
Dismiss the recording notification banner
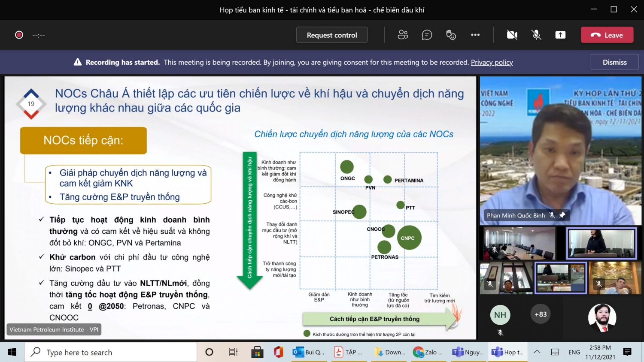click(614, 62)
